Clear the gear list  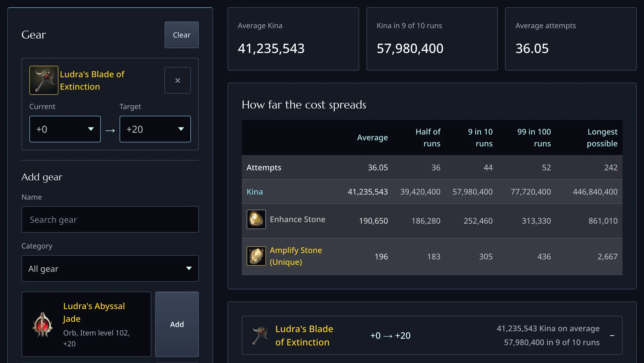[x=181, y=35]
